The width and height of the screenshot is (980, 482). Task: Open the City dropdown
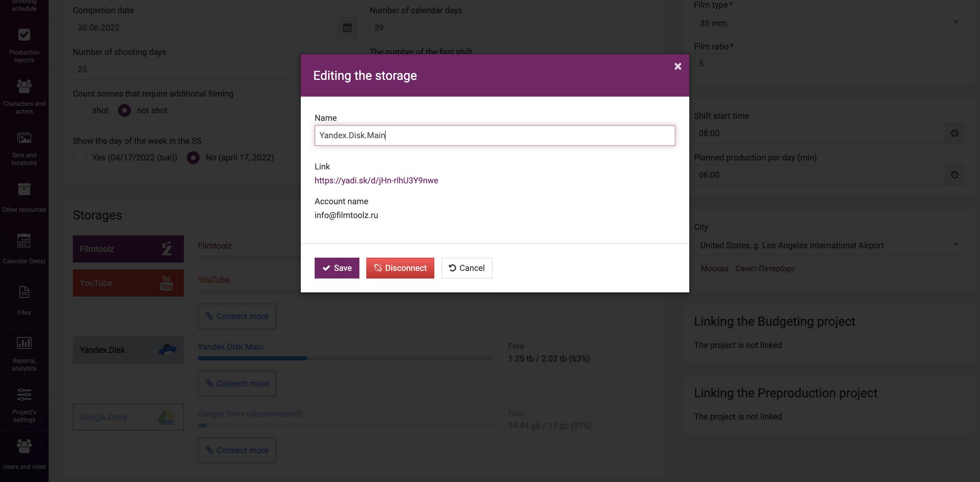(829, 246)
